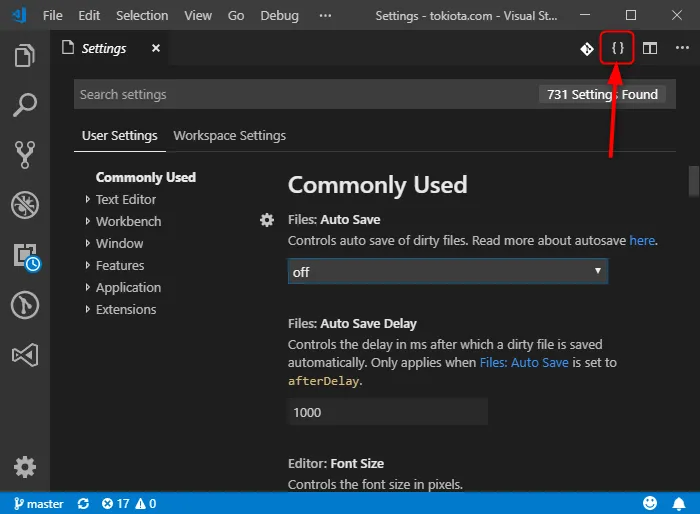
Task: Open the Explorer view in activity bar
Action: tap(25, 55)
